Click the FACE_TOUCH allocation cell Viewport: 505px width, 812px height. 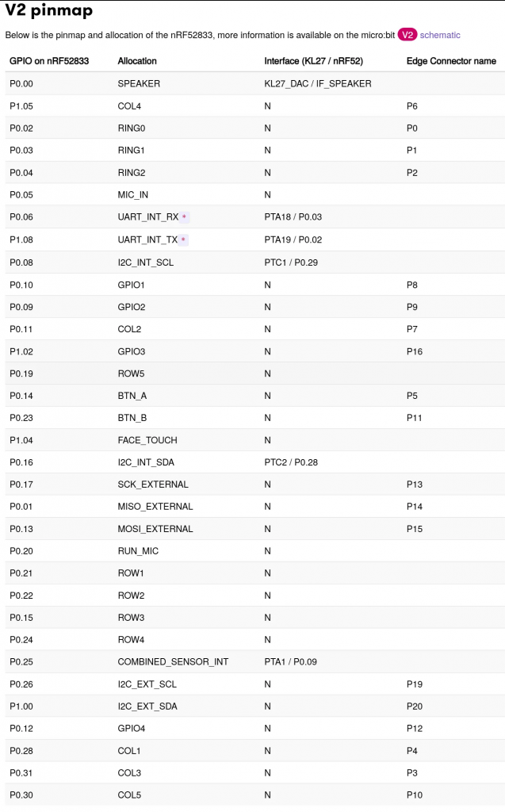147,440
